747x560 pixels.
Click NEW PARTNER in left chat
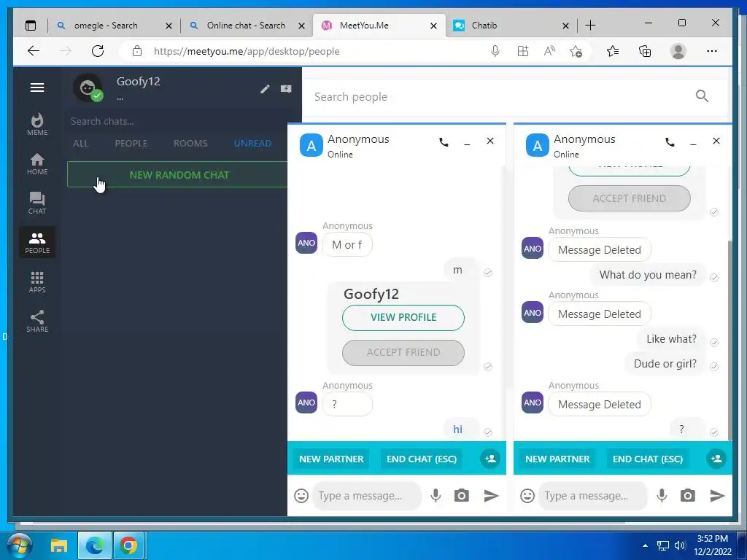coord(331,459)
